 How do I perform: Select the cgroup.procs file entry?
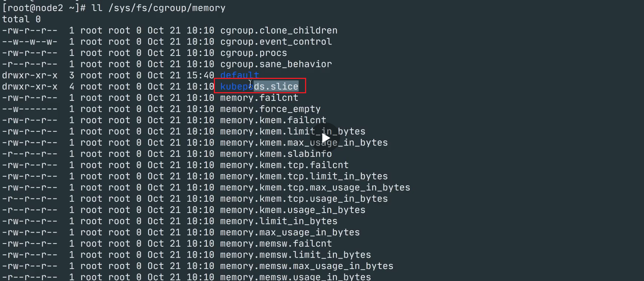coord(254,53)
